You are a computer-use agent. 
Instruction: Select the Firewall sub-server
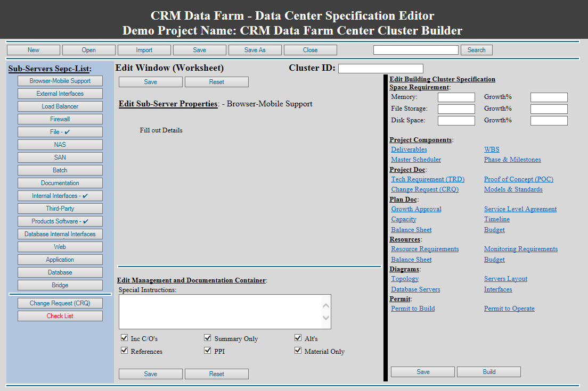(60, 119)
